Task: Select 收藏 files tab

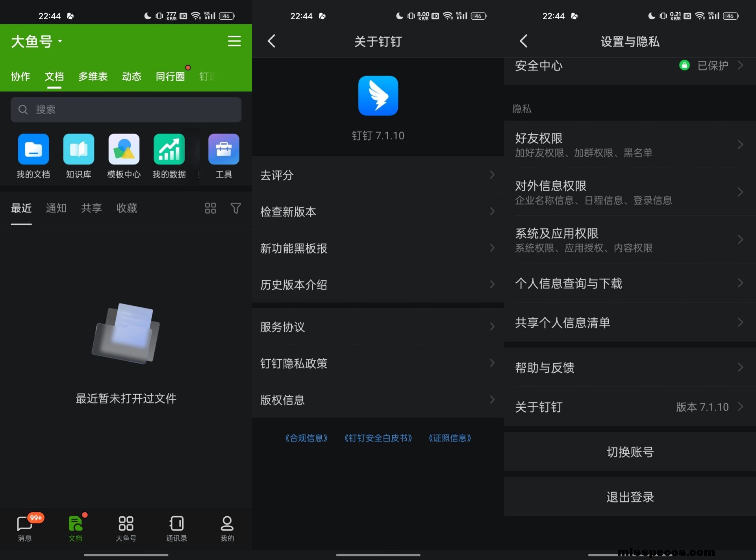Action: coord(127,208)
